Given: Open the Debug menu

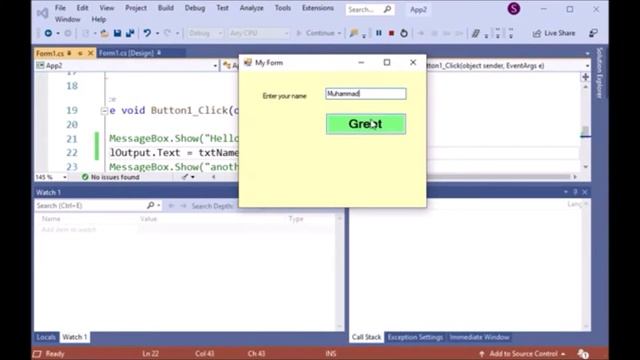Looking at the screenshot, I should [195, 8].
